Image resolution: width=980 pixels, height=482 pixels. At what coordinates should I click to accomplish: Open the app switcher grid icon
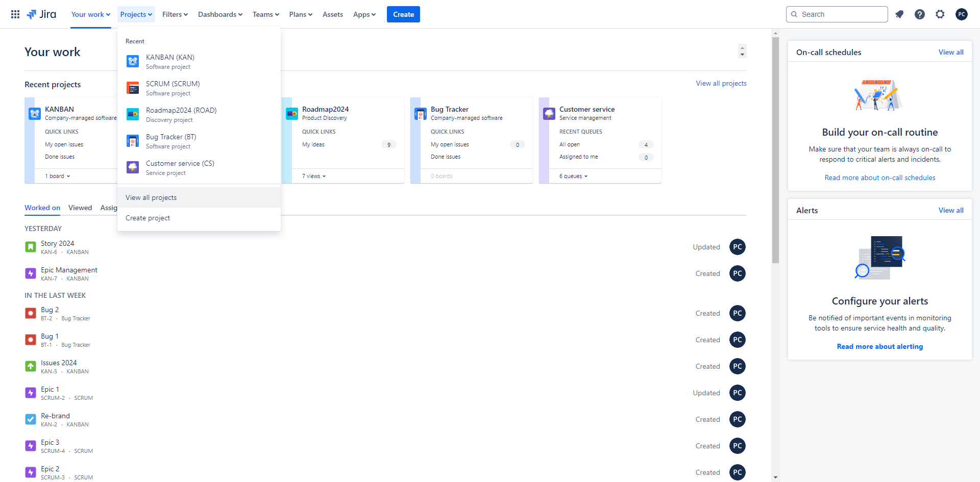[x=15, y=14]
